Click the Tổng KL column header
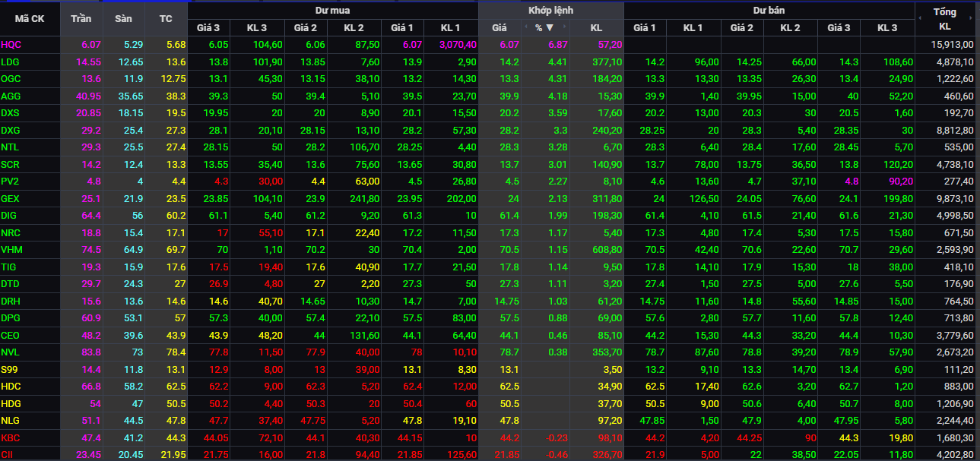The height and width of the screenshot is (461, 980). (x=945, y=19)
